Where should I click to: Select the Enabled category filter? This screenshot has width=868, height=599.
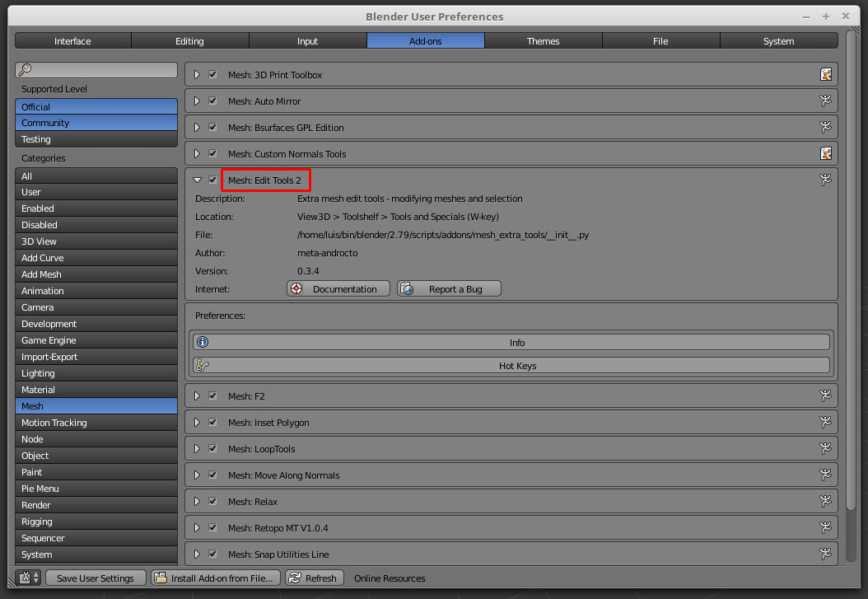pyautogui.click(x=96, y=208)
